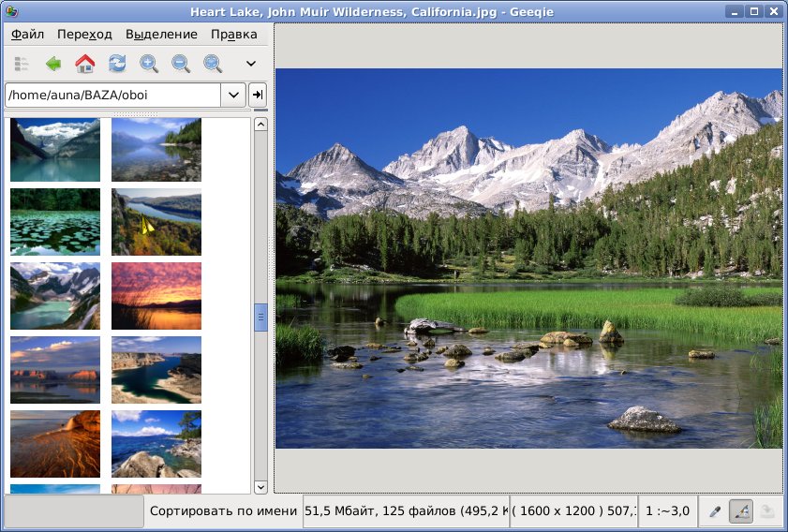Open the Переход menu
The height and width of the screenshot is (532, 788).
point(84,34)
